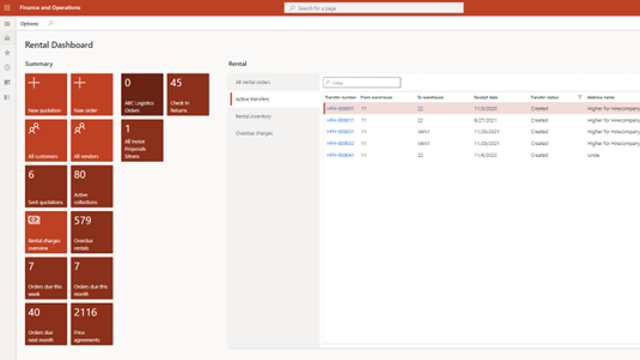This screenshot has width=640, height=360.
Task: Sort by Address name column header
Action: [601, 98]
